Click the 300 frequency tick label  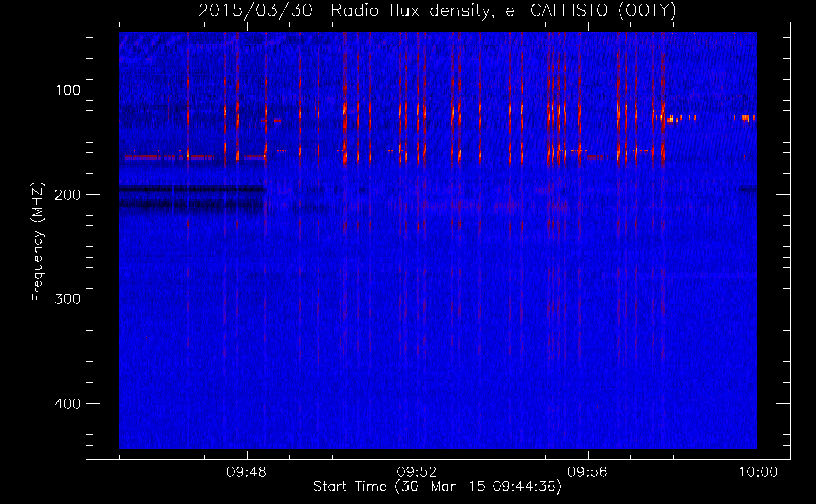pyautogui.click(x=68, y=299)
